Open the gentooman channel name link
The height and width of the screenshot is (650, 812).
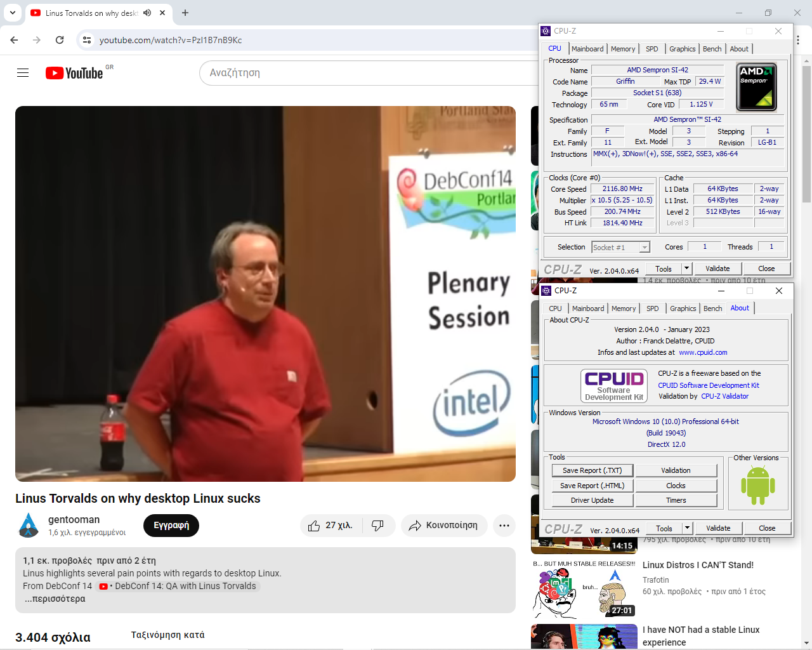click(x=74, y=519)
